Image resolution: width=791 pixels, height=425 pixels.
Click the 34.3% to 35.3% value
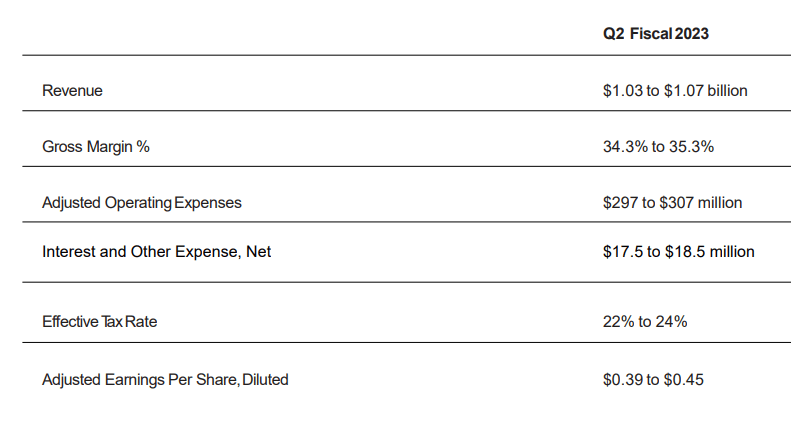click(x=658, y=146)
